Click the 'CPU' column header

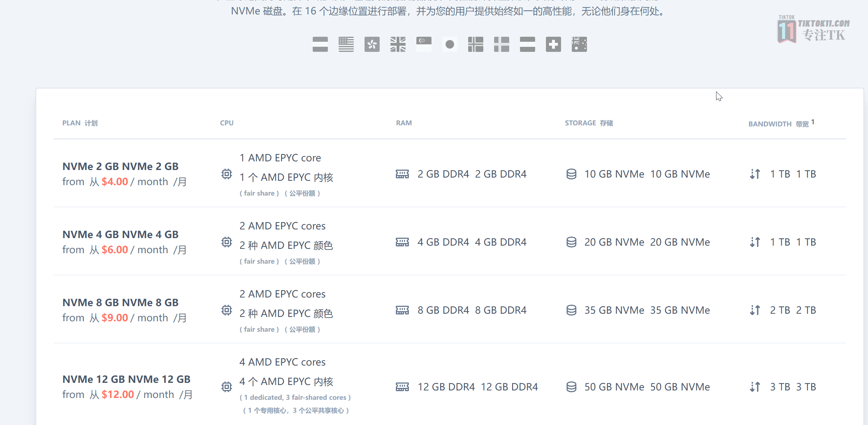tap(227, 123)
